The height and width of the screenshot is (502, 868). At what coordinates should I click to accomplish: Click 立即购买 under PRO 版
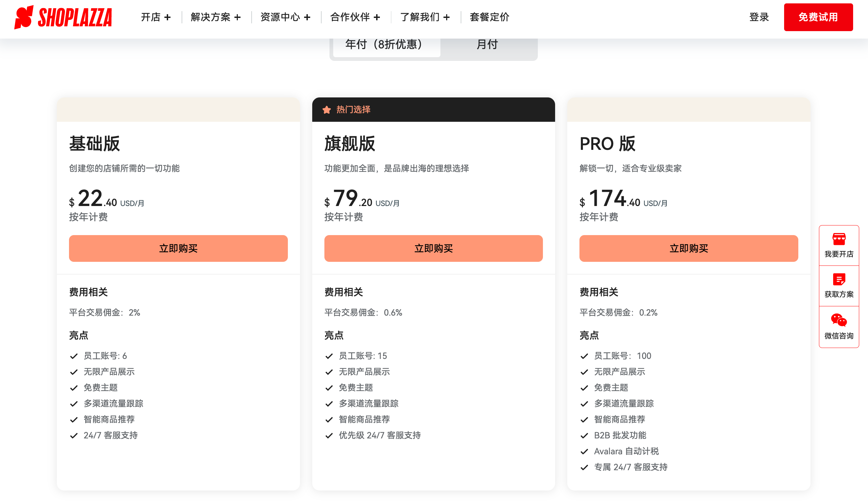tap(688, 248)
